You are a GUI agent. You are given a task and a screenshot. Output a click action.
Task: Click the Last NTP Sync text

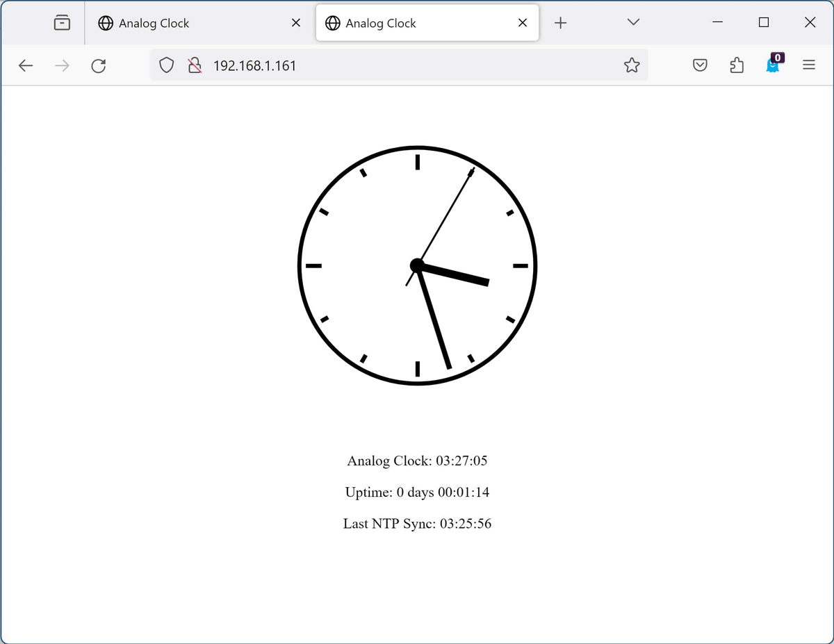tap(417, 524)
